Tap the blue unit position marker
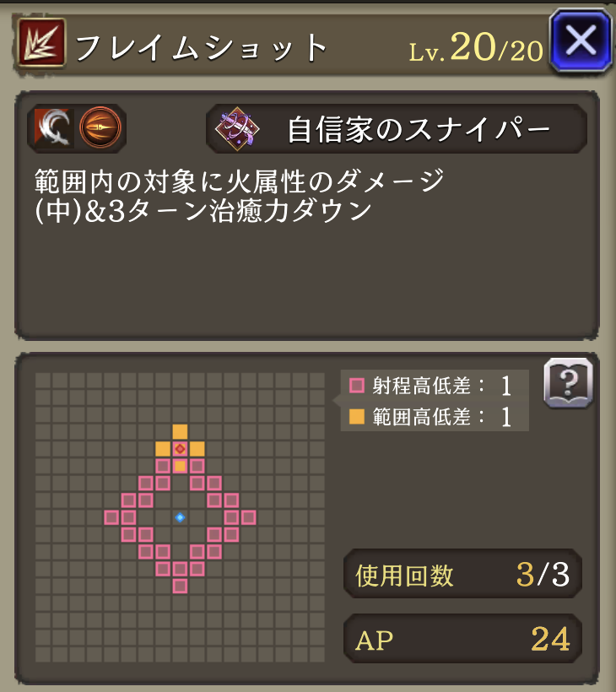 180,517
